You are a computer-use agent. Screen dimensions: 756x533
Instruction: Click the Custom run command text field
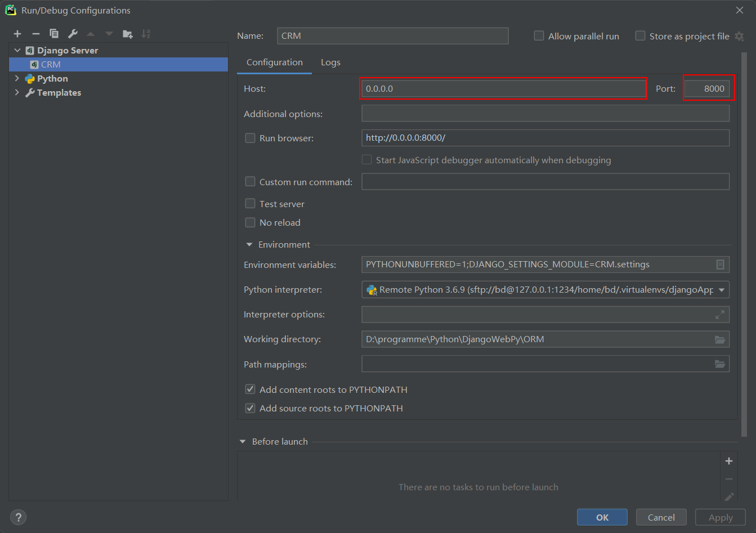pyautogui.click(x=545, y=181)
